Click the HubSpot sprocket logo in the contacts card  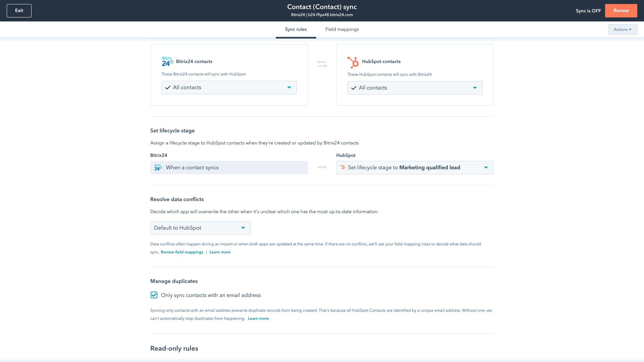coord(353,62)
